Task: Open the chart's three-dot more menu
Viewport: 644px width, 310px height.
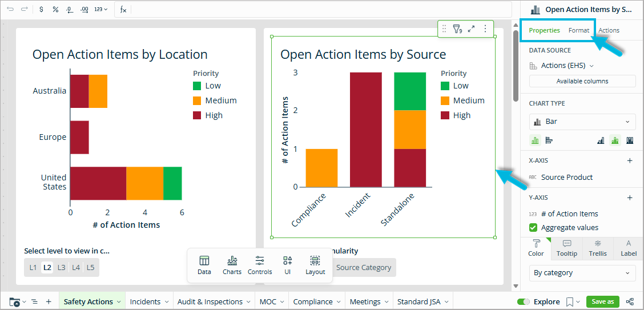Action: coord(485,29)
